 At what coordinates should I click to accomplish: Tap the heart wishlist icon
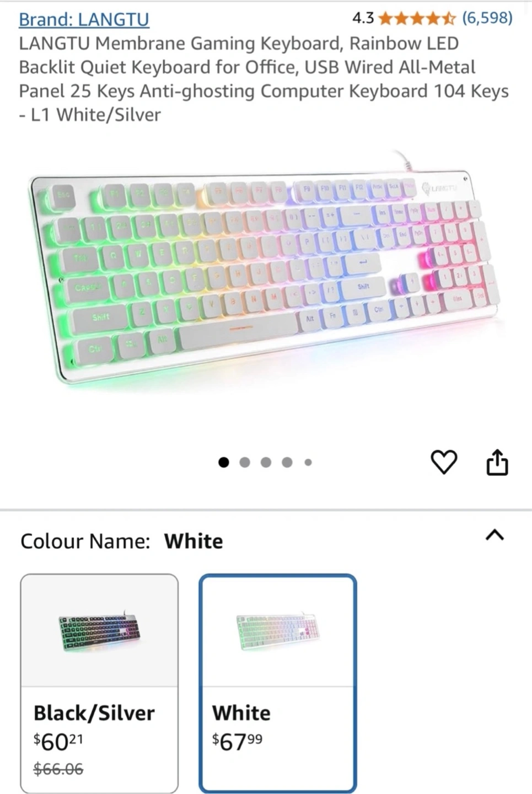pyautogui.click(x=444, y=462)
